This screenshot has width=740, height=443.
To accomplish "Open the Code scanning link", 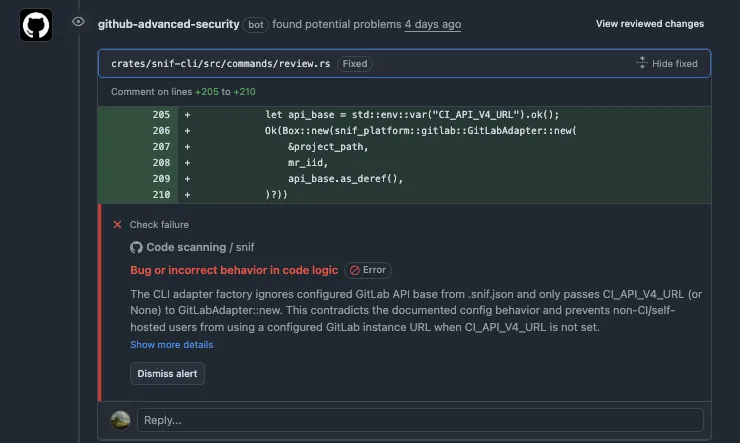I will 186,247.
